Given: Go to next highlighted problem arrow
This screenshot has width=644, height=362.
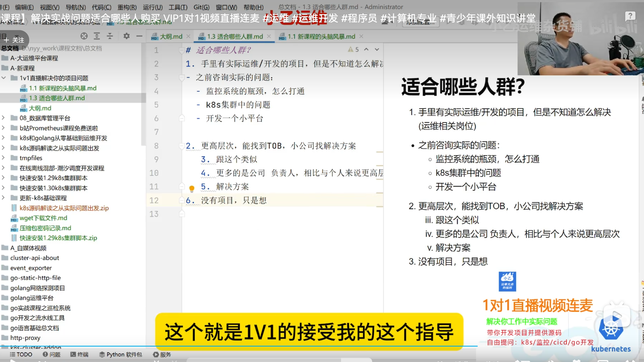Looking at the screenshot, I should point(377,50).
